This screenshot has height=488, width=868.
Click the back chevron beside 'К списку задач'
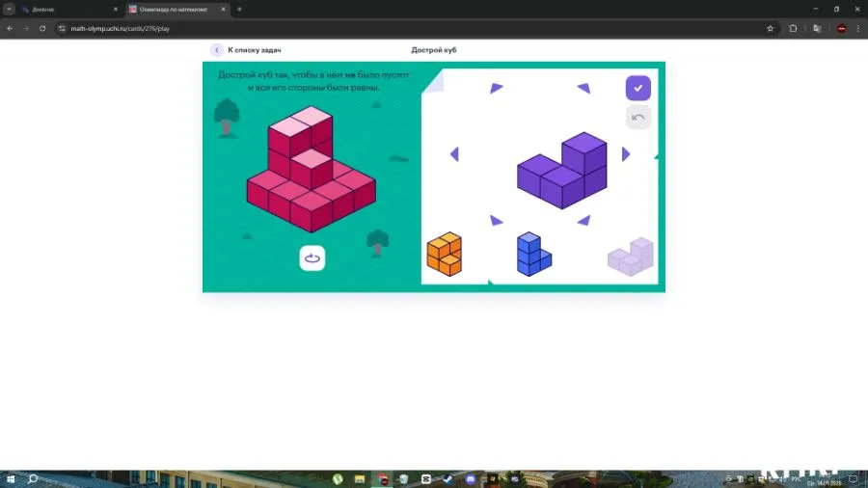[x=216, y=50]
